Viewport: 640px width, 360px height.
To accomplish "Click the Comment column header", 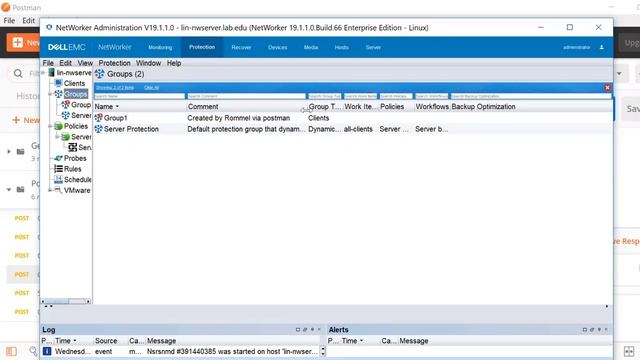I will (x=203, y=107).
